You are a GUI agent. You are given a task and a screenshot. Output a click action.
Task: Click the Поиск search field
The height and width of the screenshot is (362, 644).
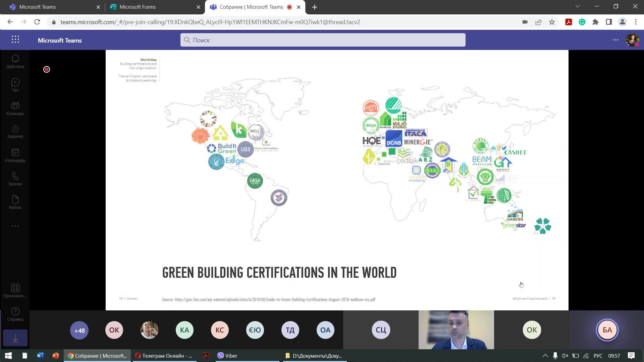(x=323, y=40)
